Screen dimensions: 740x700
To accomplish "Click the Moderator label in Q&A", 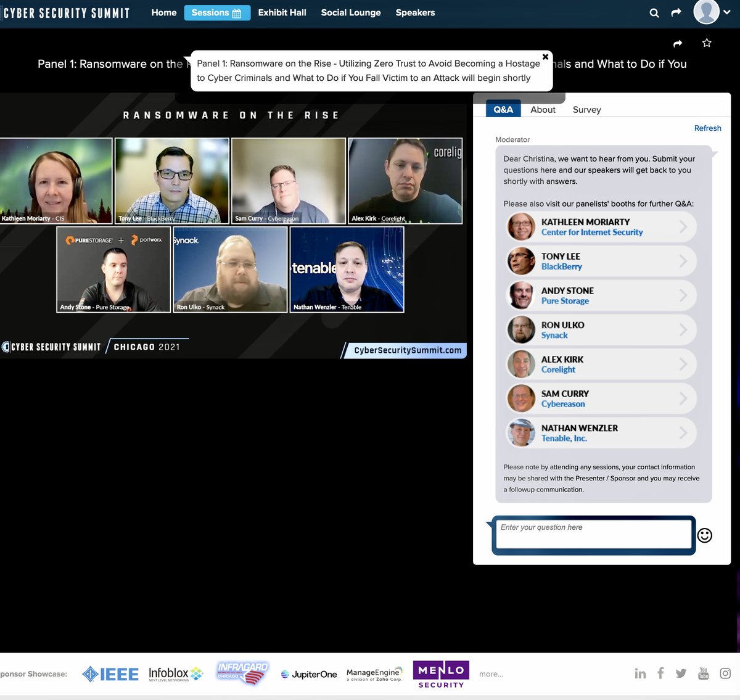I will tap(512, 139).
